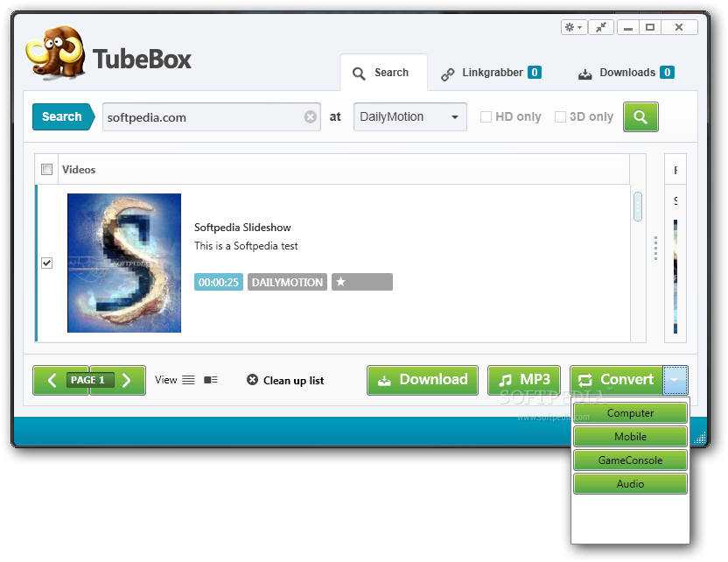Click the star rating badge
This screenshot has width=728, height=562.
tap(362, 282)
